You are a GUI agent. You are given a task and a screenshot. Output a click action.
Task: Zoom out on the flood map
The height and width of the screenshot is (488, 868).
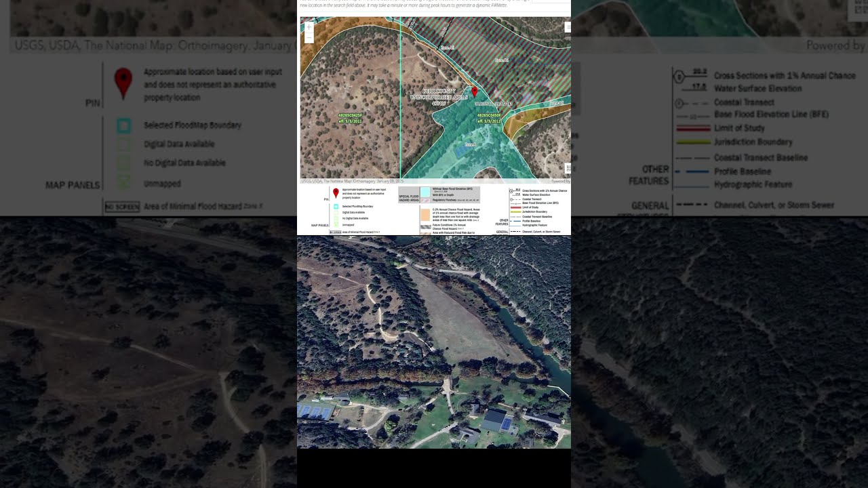tap(309, 38)
